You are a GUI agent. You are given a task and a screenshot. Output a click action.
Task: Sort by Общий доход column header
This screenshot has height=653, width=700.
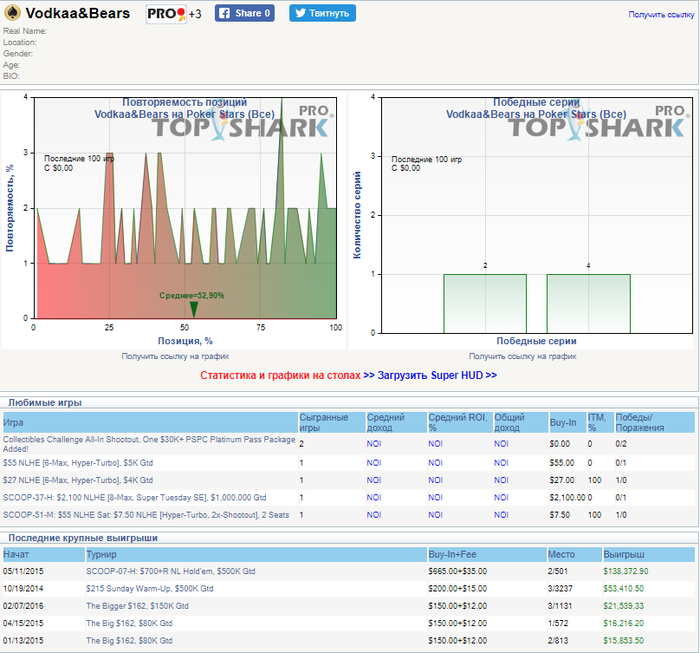(521, 422)
